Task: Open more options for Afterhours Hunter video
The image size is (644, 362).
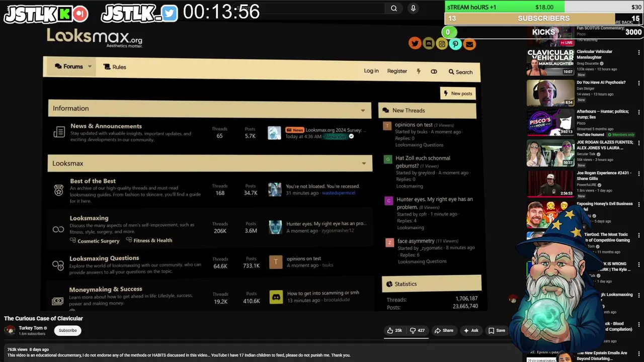Action: [639, 113]
